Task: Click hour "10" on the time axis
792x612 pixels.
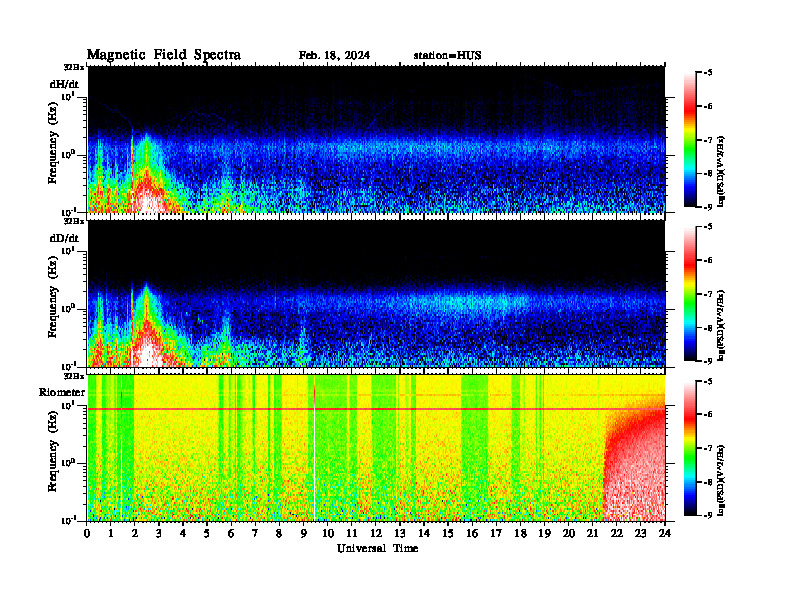Action: coord(328,533)
